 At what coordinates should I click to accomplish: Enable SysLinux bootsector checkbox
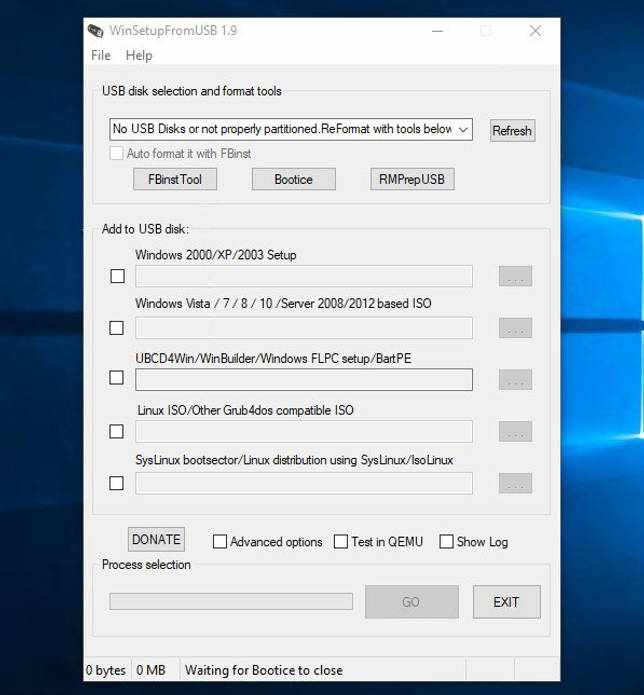tap(117, 483)
